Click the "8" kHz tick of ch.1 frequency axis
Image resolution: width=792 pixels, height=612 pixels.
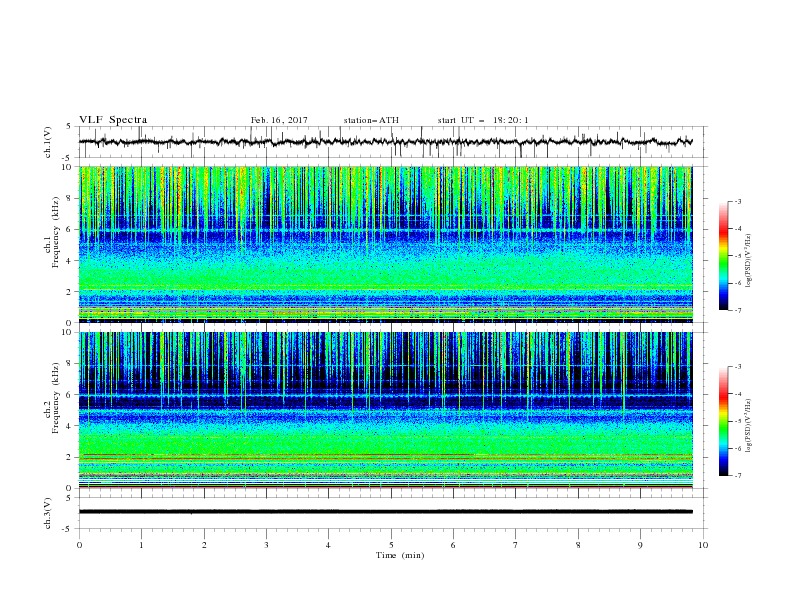click(70, 198)
